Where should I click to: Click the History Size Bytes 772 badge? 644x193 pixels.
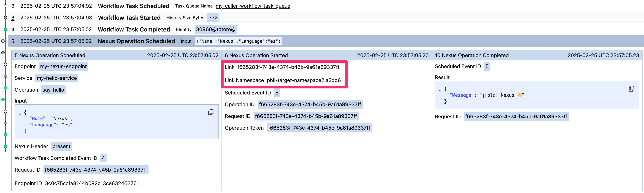(213, 17)
